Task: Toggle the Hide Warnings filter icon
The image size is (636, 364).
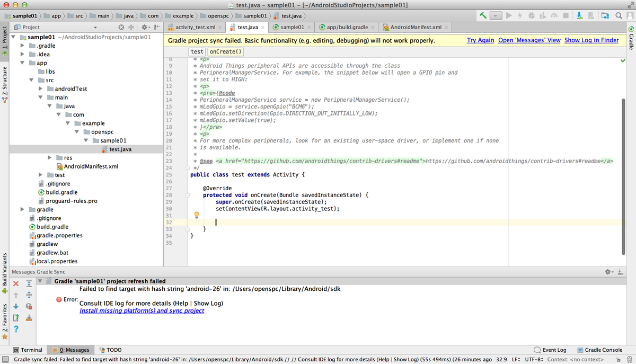Action: pyautogui.click(x=29, y=306)
